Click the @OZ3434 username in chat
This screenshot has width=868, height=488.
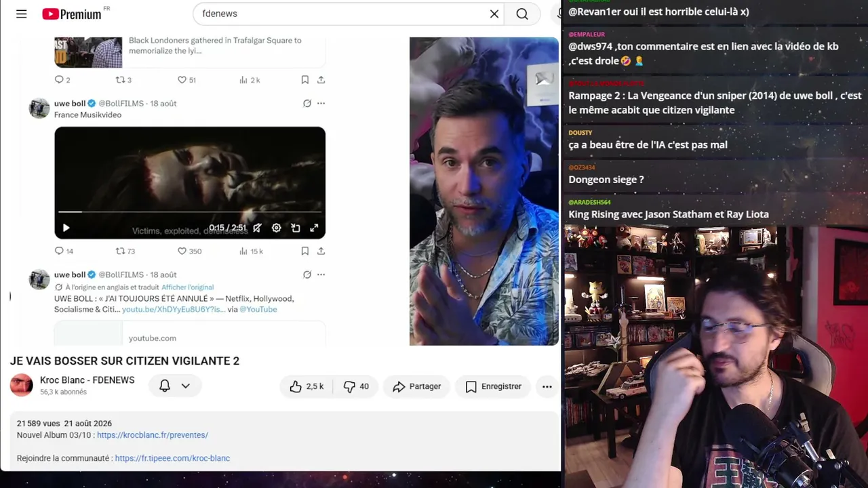(582, 167)
